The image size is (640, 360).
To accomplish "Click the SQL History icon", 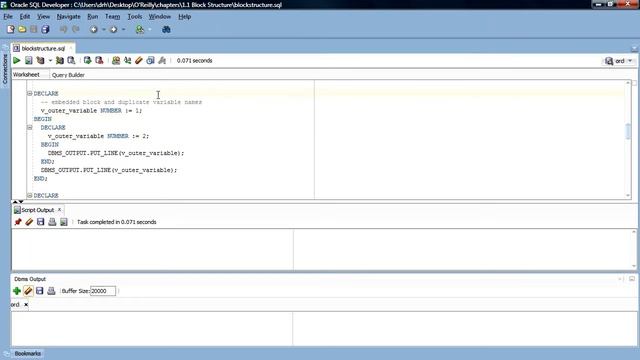I will coord(150,61).
